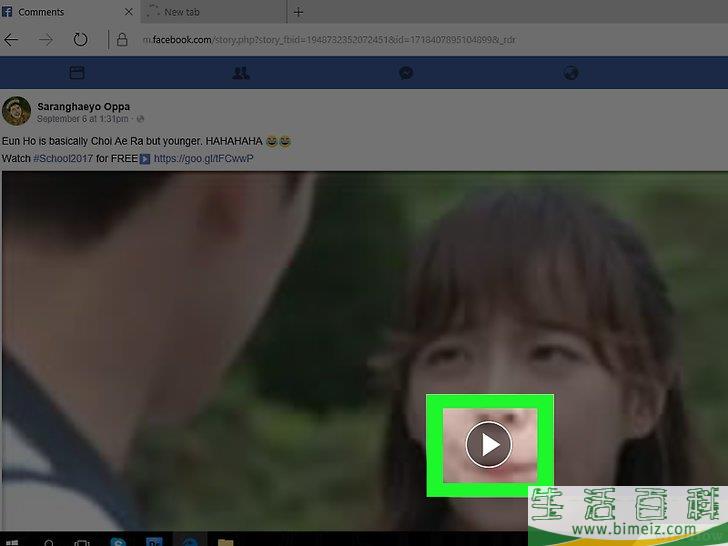728x546 pixels.
Task: Click the 'Eun Ho is basically' post text
Action: [132, 141]
